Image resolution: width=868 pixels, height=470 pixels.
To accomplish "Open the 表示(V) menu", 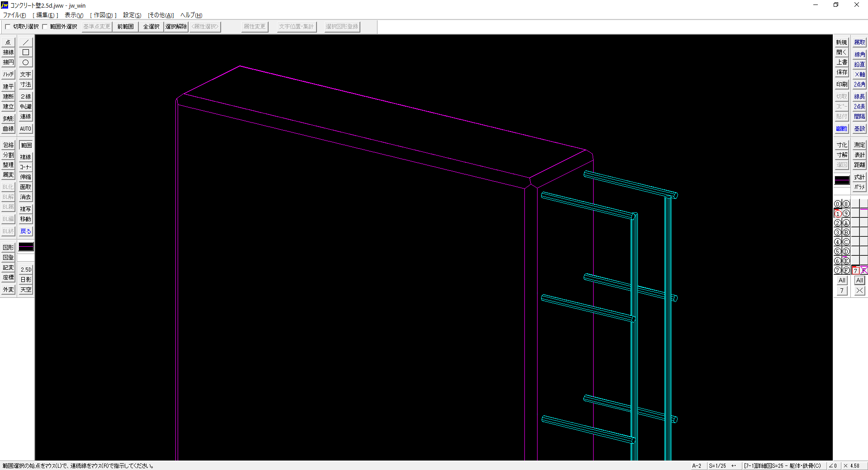I will pyautogui.click(x=74, y=15).
